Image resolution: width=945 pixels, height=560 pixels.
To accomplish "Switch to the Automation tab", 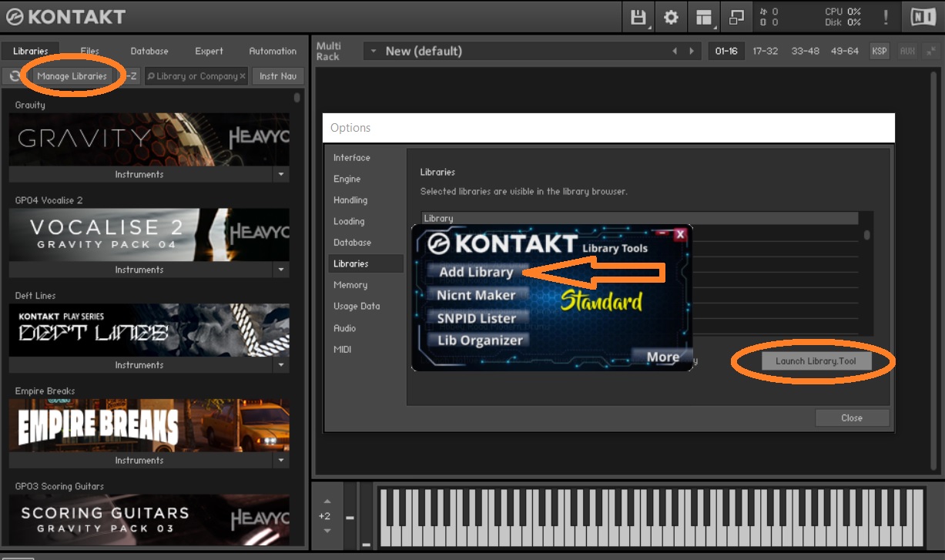I will [273, 51].
